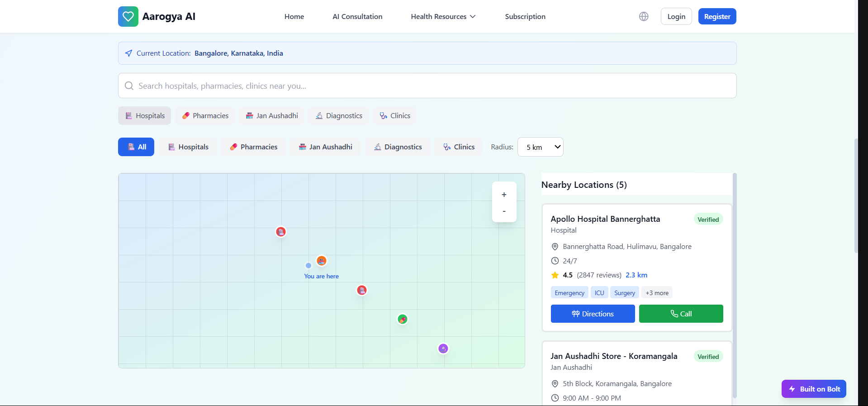The height and width of the screenshot is (406, 868).
Task: Filter results by Clinics in filter row
Action: [459, 147]
